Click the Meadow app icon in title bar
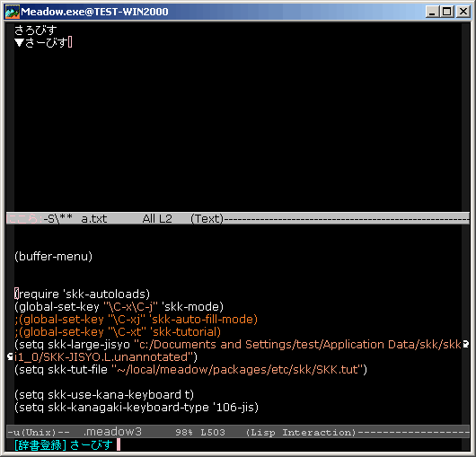Viewport: 476px width, 457px height. pyautogui.click(x=13, y=12)
